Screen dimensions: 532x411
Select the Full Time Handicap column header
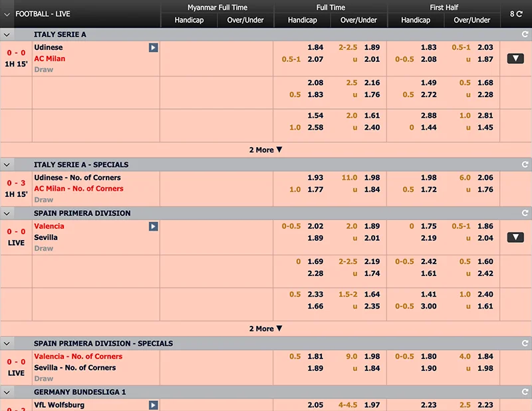click(x=303, y=20)
